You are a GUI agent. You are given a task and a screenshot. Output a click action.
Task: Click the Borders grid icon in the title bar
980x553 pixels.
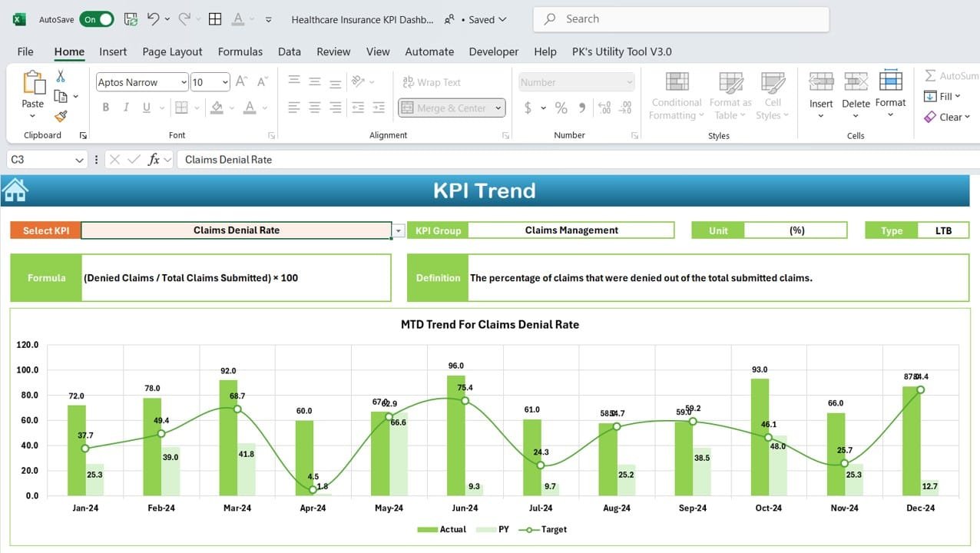coord(215,19)
